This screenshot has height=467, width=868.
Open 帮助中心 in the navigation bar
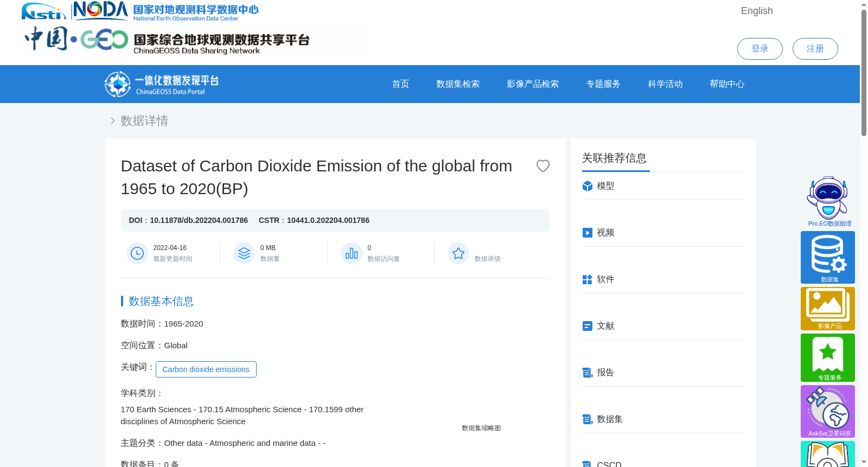click(x=727, y=84)
